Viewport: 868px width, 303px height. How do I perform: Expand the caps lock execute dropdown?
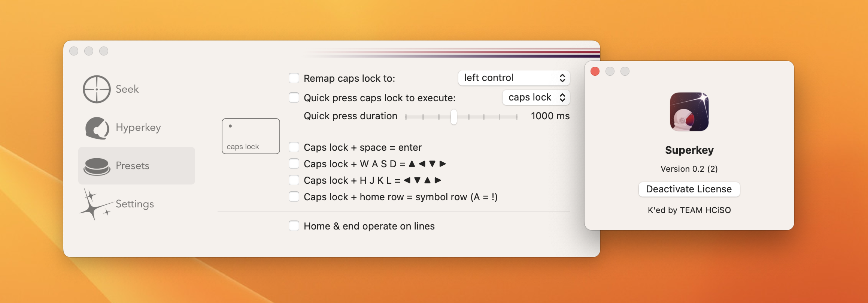pyautogui.click(x=536, y=97)
